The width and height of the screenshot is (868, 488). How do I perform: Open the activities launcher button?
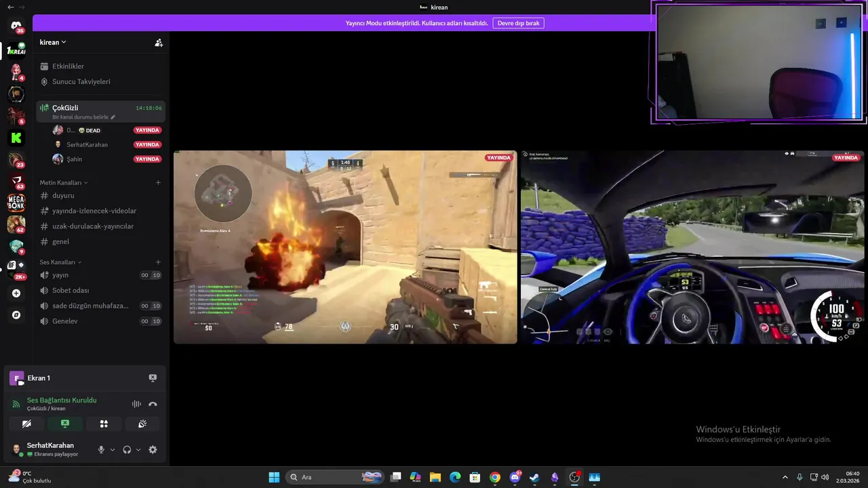104,424
